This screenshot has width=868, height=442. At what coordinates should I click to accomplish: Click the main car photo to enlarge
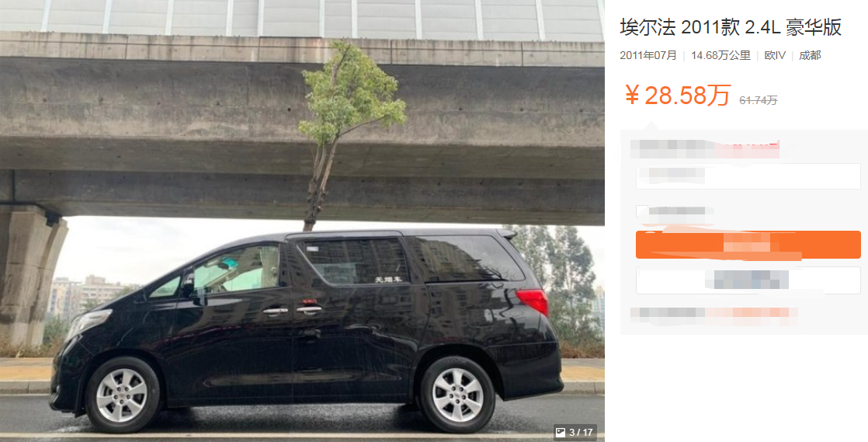[302, 221]
